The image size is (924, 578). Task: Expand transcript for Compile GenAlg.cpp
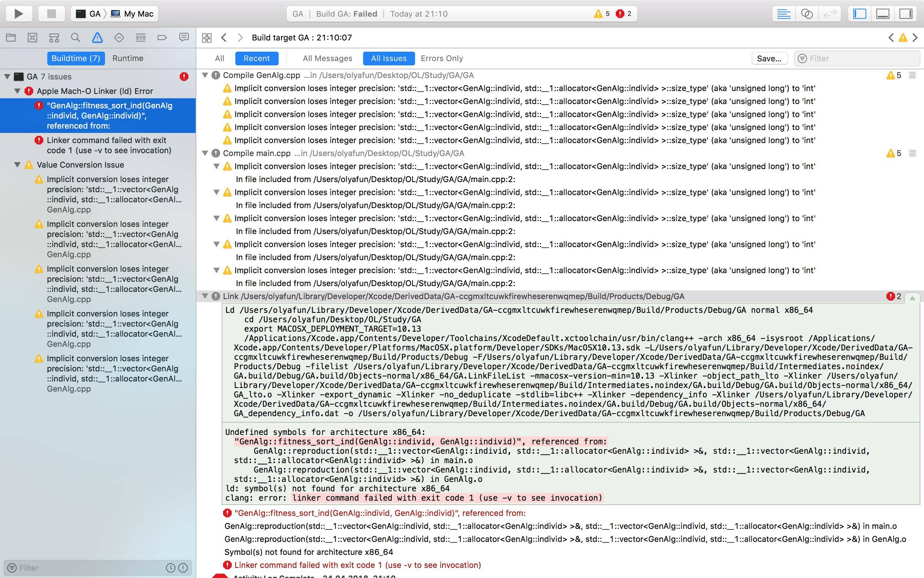point(912,75)
